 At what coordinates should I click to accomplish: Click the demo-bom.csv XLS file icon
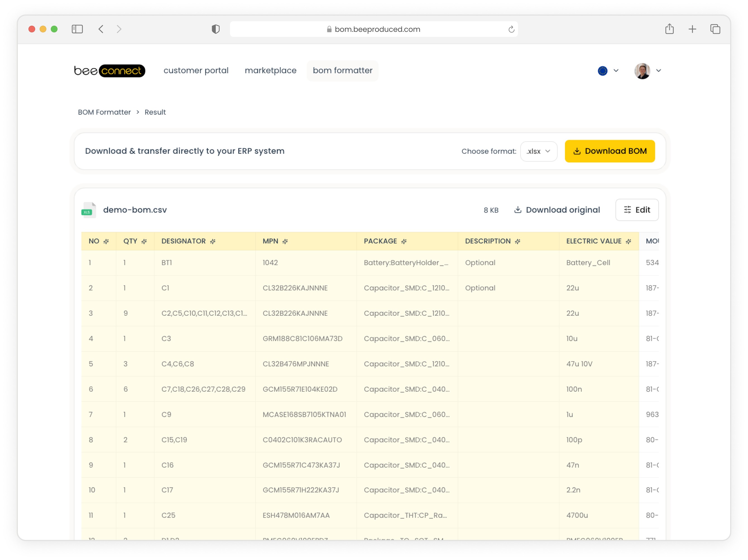pyautogui.click(x=88, y=210)
